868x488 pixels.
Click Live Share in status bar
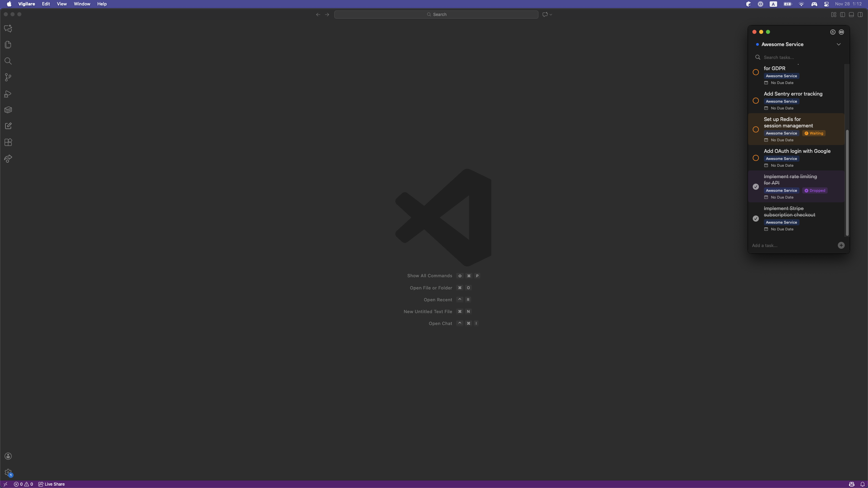pyautogui.click(x=52, y=484)
